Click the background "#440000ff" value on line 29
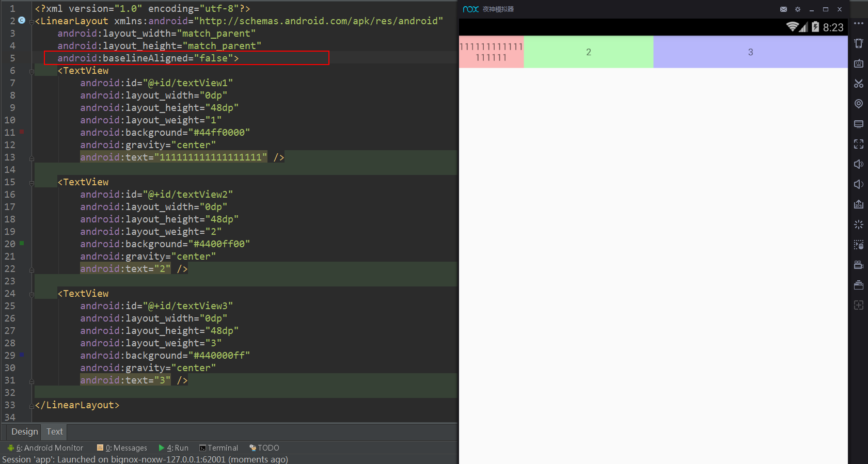The width and height of the screenshot is (868, 464). pos(219,355)
